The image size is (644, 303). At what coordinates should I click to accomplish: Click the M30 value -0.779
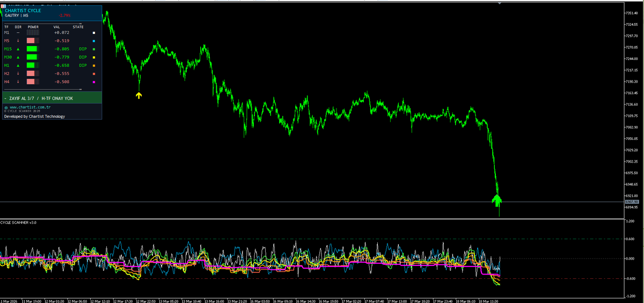61,57
